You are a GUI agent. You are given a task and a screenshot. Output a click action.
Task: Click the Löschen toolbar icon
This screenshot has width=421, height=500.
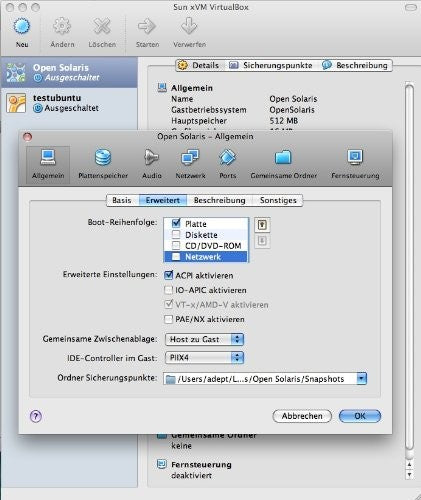point(102,26)
